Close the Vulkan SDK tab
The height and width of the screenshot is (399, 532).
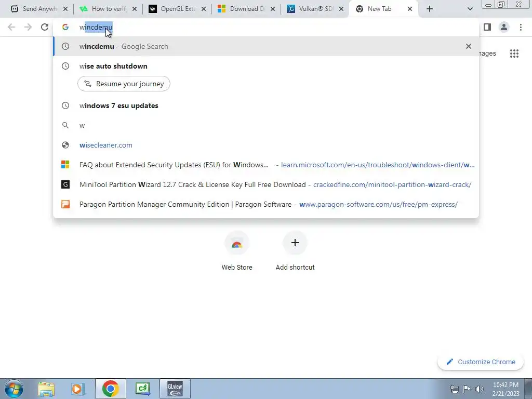pyautogui.click(x=341, y=9)
